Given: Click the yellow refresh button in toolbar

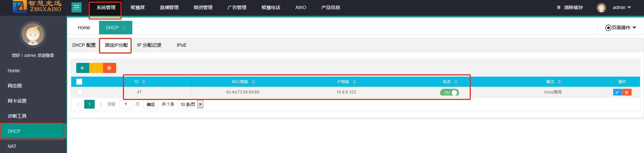Looking at the screenshot, I should (x=96, y=68).
